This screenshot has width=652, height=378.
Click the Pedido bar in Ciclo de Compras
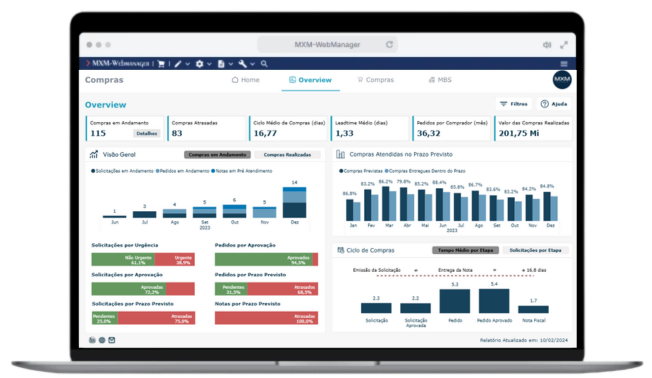pyautogui.click(x=454, y=301)
